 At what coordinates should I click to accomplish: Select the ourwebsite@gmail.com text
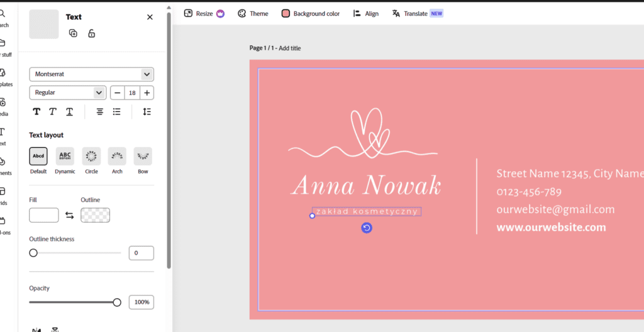pyautogui.click(x=556, y=209)
